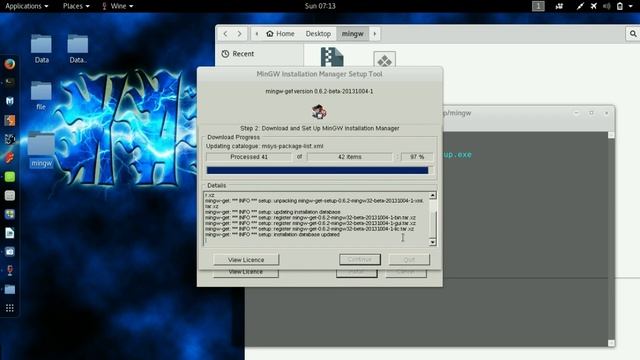Image resolution: width=640 pixels, height=360 pixels.
Task: Go forward in the file manager
Action: 240,34
